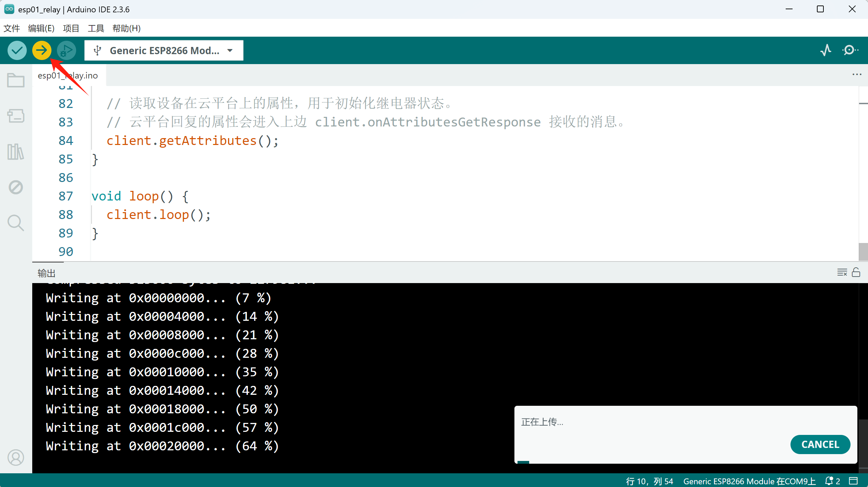Open the Boards Manager sidebar icon

coord(16,116)
